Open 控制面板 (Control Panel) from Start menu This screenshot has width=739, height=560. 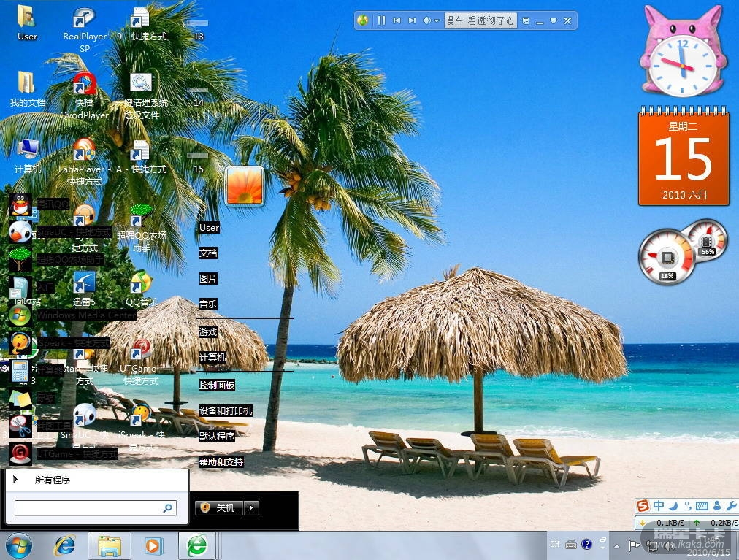pos(217,385)
